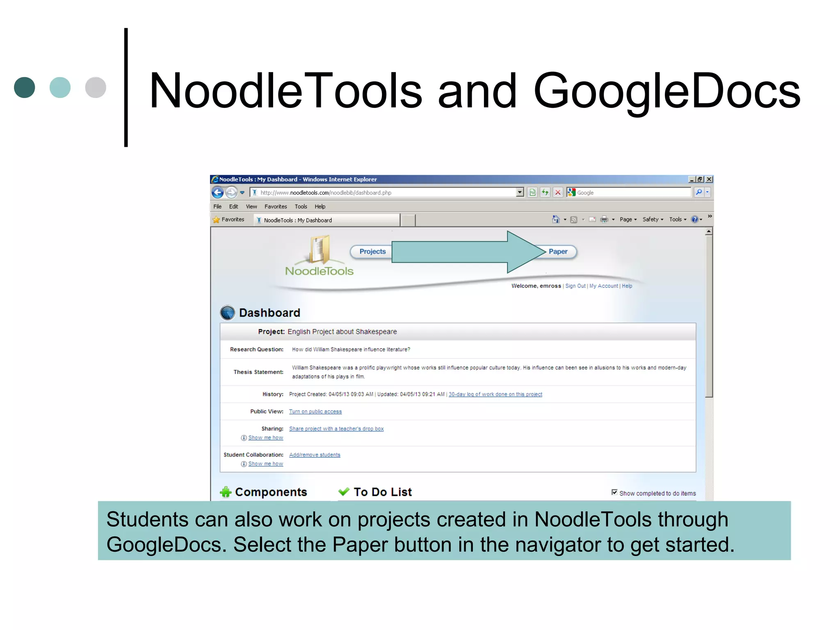Click the scrollbar up arrow
This screenshot has width=840, height=630.
709,232
